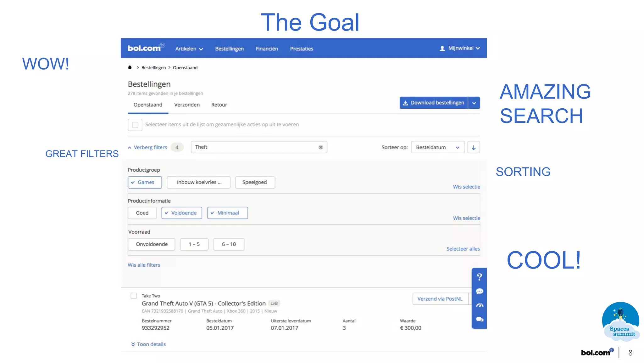Click Wis selectie for Productgroep

coord(466,187)
